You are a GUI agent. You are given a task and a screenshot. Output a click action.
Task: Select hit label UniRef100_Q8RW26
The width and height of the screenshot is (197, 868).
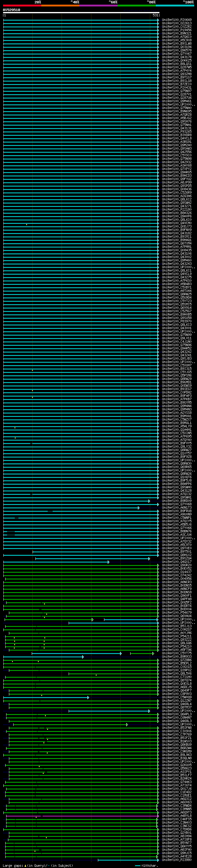click(177, 474)
